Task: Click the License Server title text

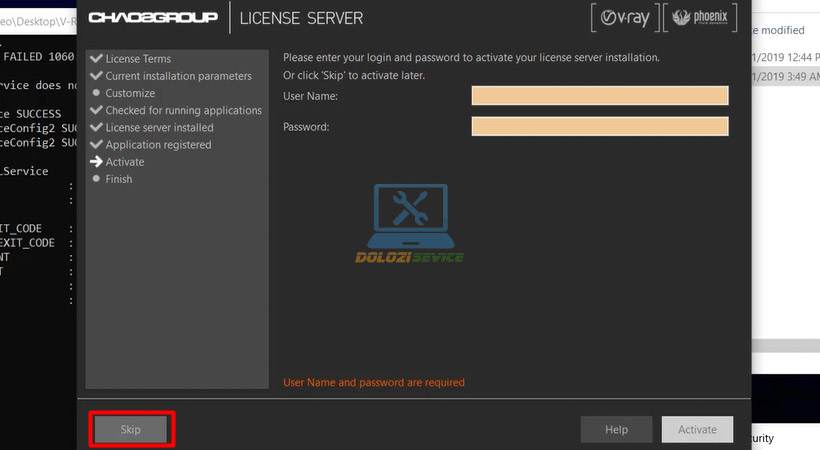Action: point(301,18)
